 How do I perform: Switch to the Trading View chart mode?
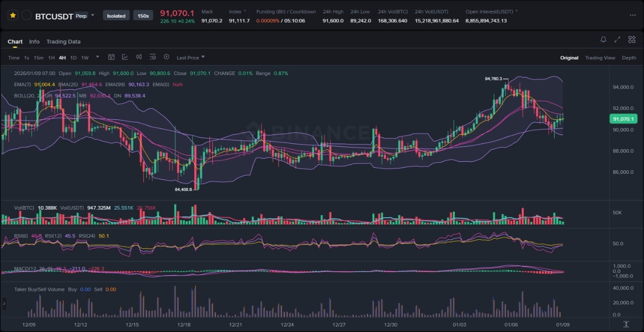coord(600,58)
